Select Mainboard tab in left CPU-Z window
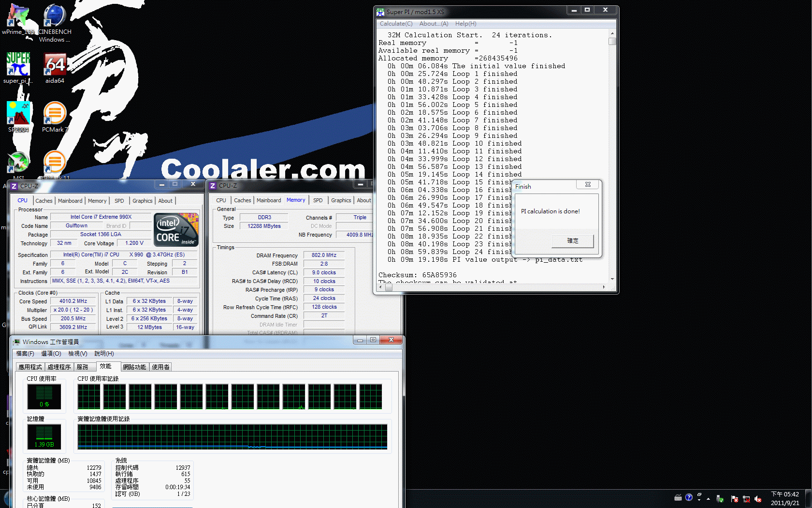Viewport: 812px width, 508px height. (70, 201)
